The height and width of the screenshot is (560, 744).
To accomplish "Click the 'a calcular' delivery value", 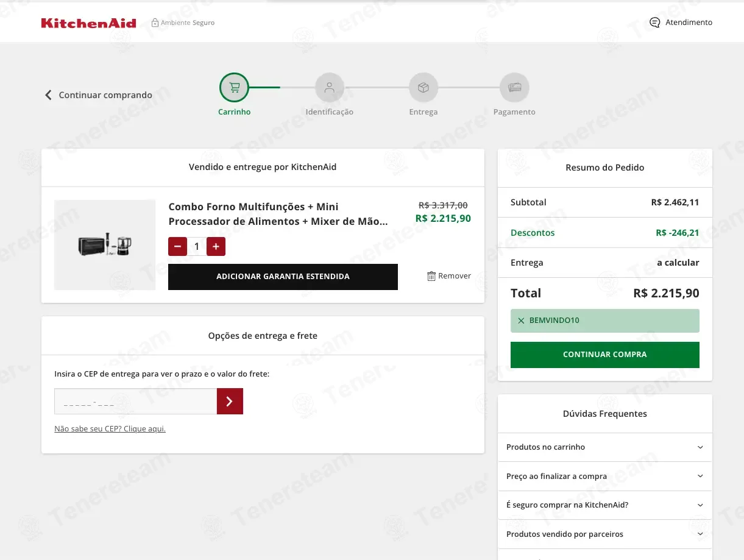I will 678,263.
